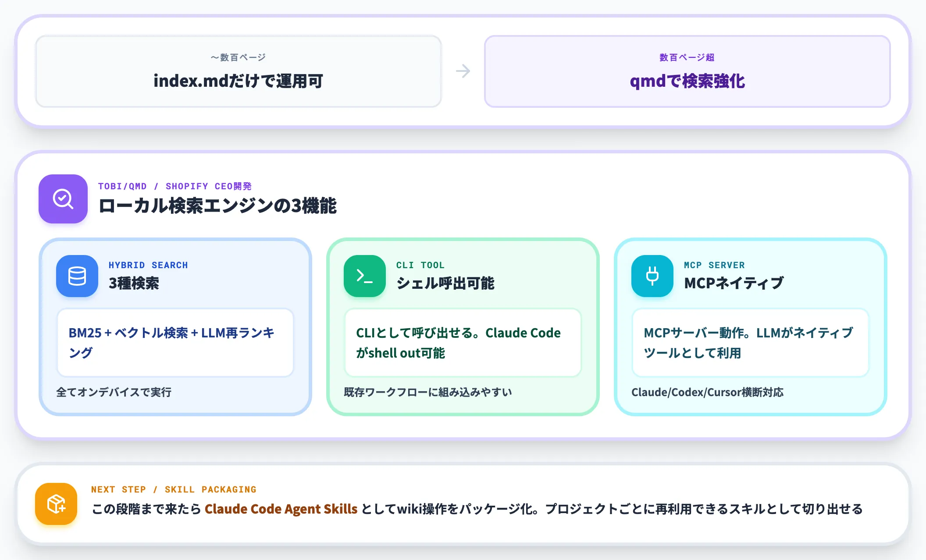Click the 'ローカル検索エンジンの3機能' heading
926x560 pixels.
[x=218, y=206]
